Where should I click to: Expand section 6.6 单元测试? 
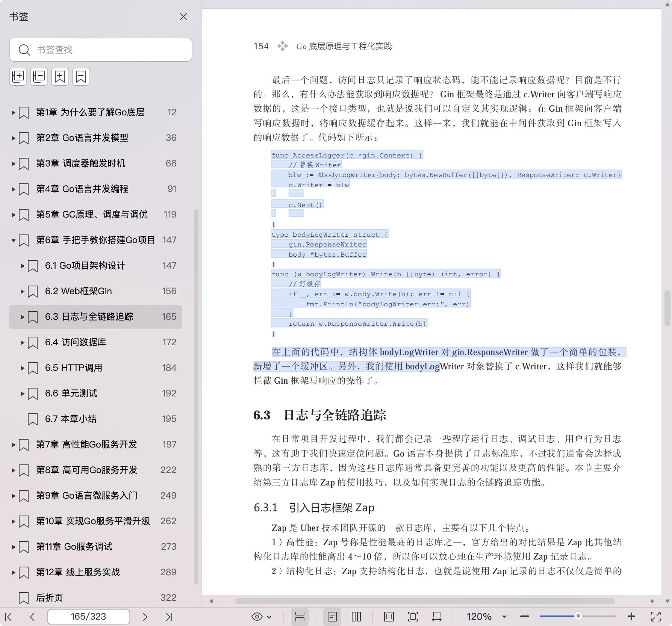click(23, 393)
